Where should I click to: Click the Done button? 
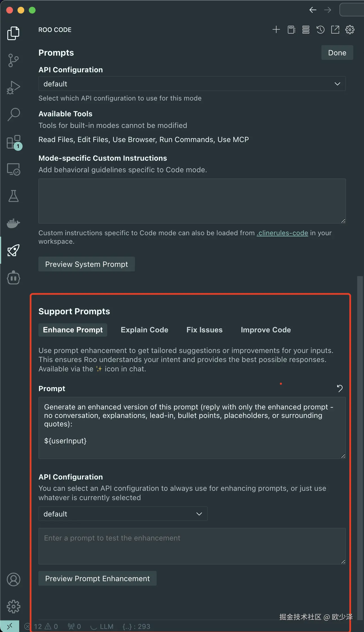337,53
